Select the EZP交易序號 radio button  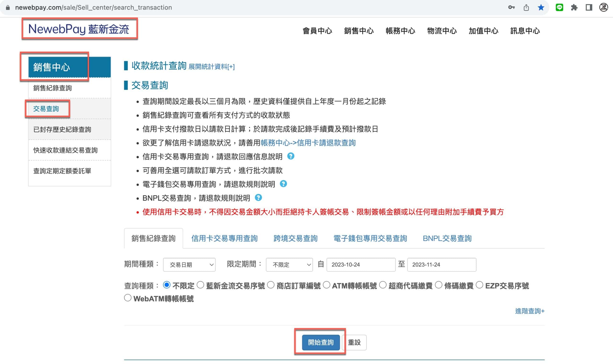pos(479,285)
